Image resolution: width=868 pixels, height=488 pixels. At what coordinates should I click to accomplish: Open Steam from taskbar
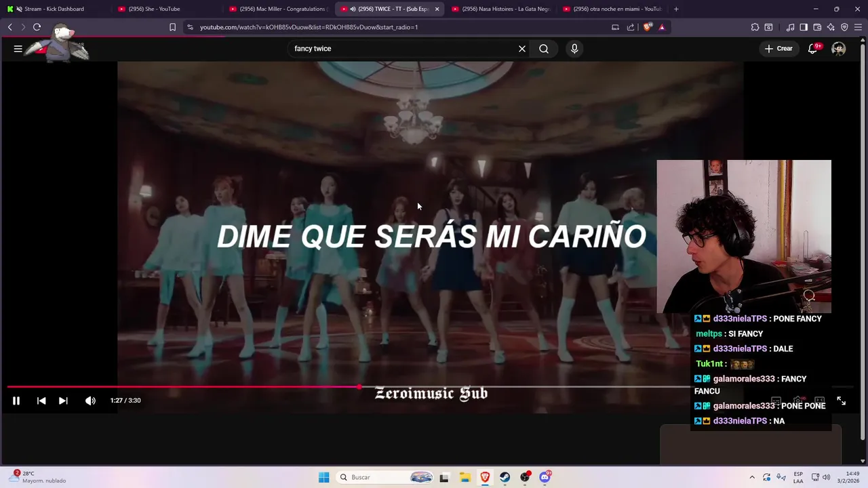click(x=505, y=477)
